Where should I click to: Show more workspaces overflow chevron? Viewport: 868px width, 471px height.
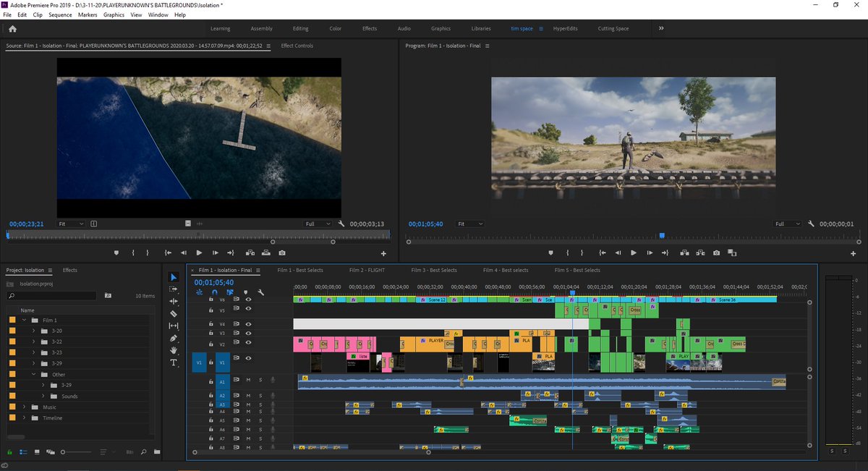660,29
